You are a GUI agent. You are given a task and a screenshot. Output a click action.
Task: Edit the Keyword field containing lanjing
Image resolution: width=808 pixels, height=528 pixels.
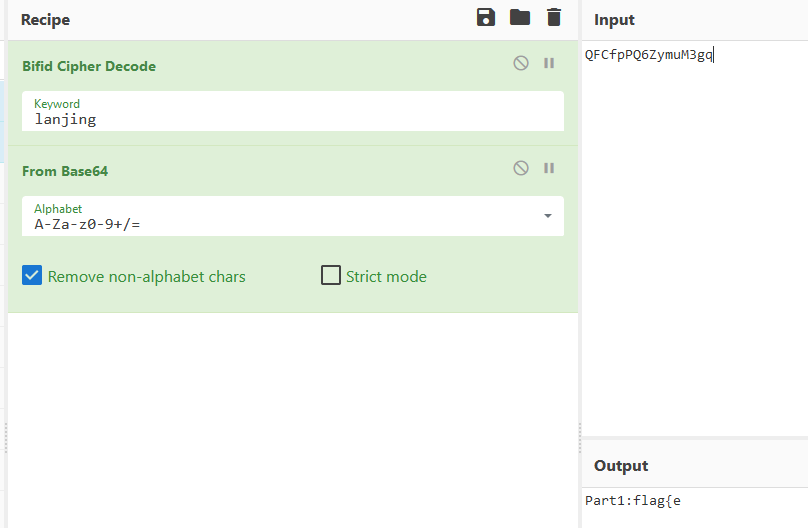pyautogui.click(x=293, y=111)
